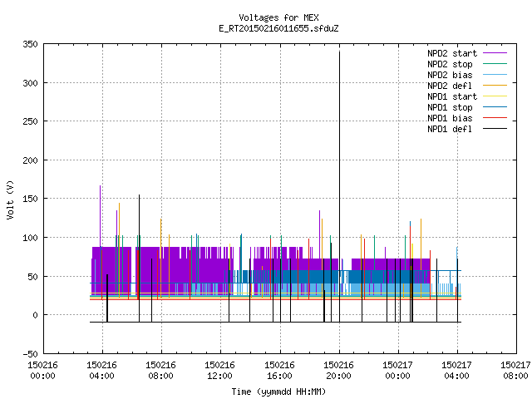Click the 'NPD1 start' legend label
Image resolution: width=532 pixels, height=399 pixels.
pos(452,96)
